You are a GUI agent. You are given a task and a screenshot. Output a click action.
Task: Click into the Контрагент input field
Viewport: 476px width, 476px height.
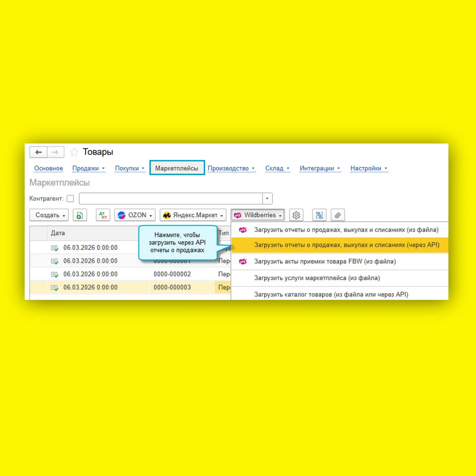(x=171, y=198)
